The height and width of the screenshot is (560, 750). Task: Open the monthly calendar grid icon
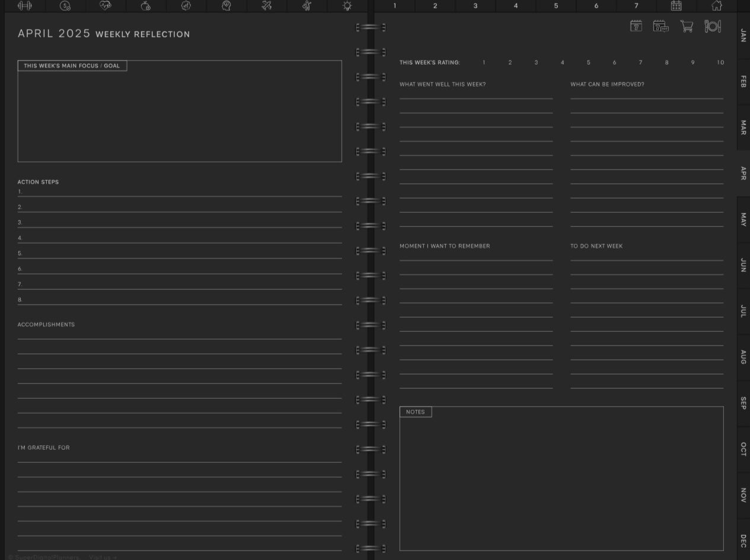pos(676,6)
